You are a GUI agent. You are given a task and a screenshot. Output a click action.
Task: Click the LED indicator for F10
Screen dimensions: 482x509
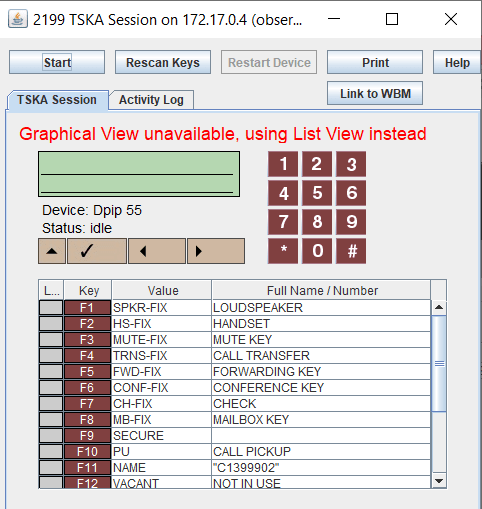point(51,452)
